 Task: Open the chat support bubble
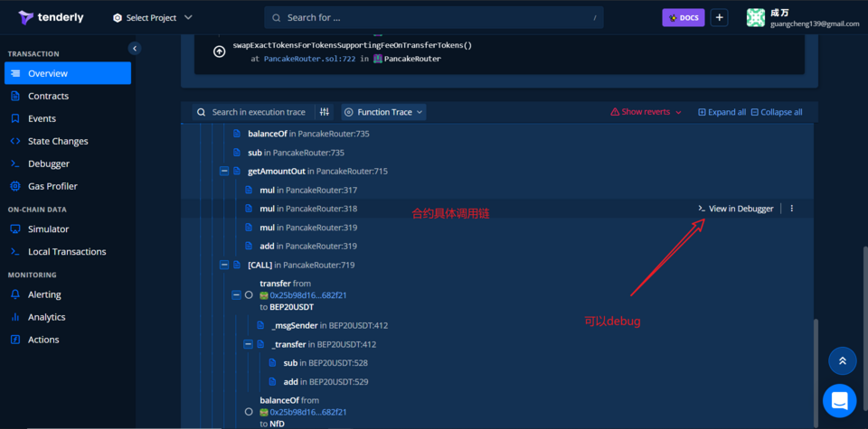coord(839,401)
